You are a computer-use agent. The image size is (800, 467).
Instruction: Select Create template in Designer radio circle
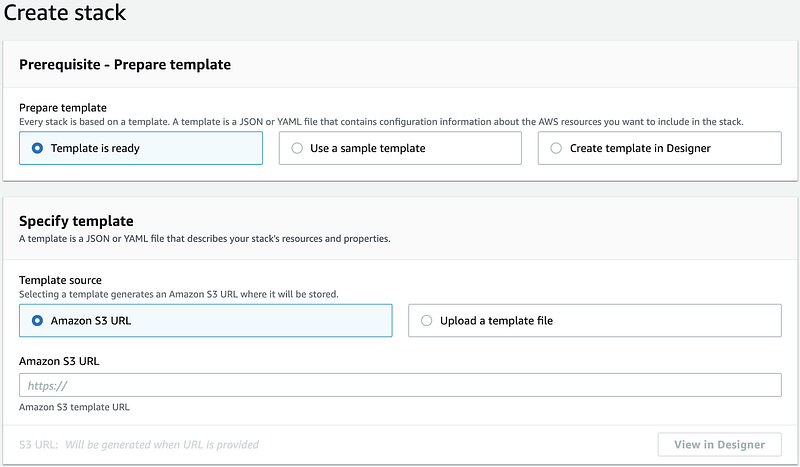coord(556,149)
